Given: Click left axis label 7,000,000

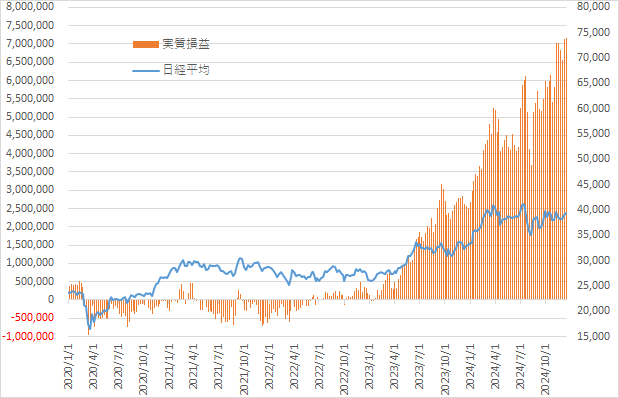Looking at the screenshot, I should click(30, 43).
